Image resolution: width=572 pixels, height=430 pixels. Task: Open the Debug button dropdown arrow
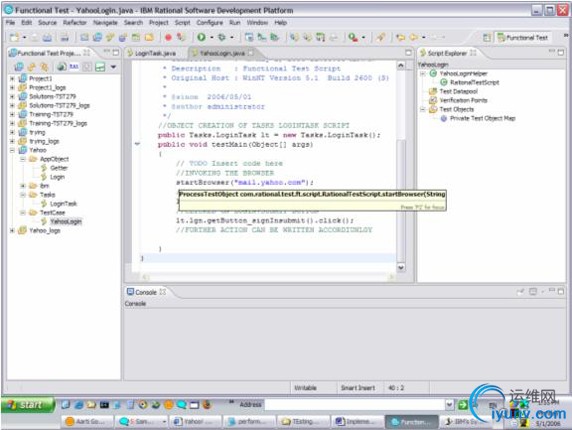pos(232,37)
